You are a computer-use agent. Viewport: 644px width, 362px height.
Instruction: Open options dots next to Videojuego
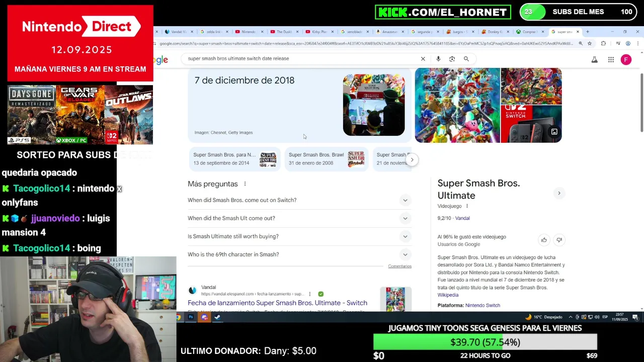467,206
